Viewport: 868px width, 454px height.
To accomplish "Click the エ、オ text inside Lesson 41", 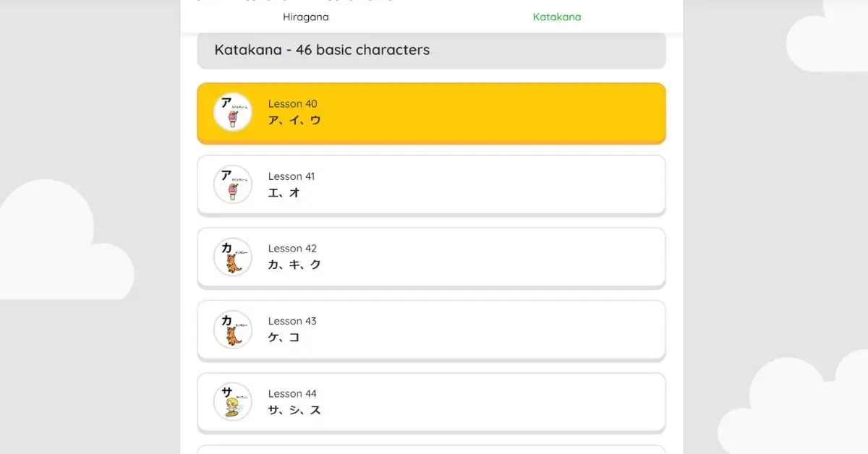I will [x=283, y=193].
